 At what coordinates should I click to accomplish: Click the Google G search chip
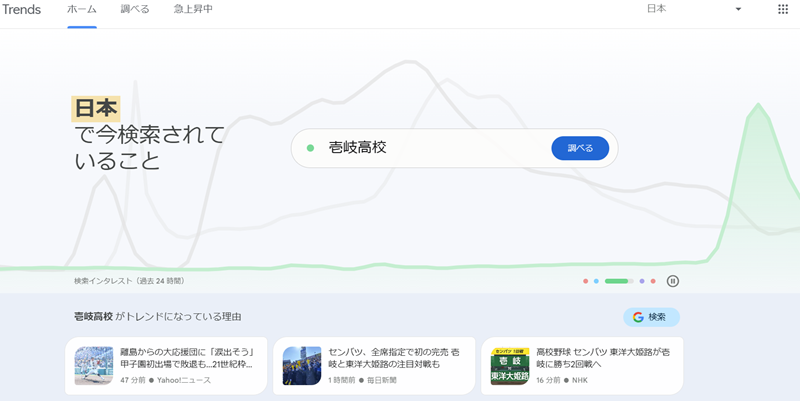[x=651, y=317]
